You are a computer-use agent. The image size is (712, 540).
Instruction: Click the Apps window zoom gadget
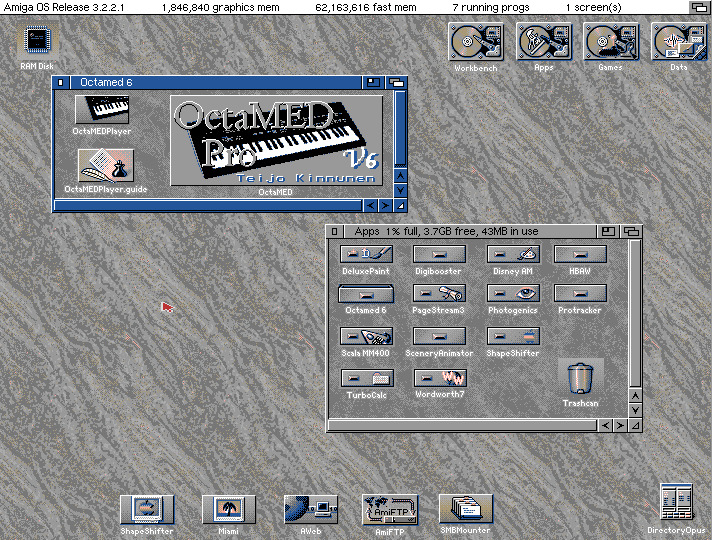[608, 232]
